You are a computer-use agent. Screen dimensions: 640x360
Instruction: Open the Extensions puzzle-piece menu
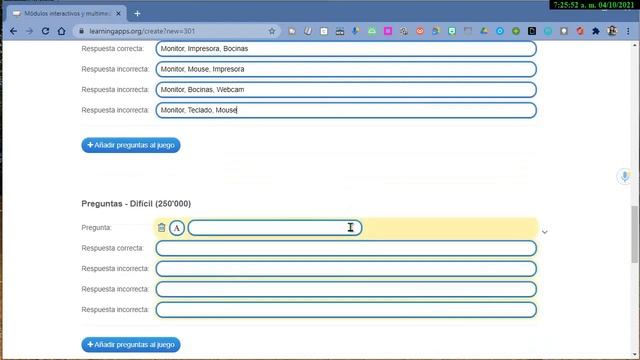(x=596, y=31)
